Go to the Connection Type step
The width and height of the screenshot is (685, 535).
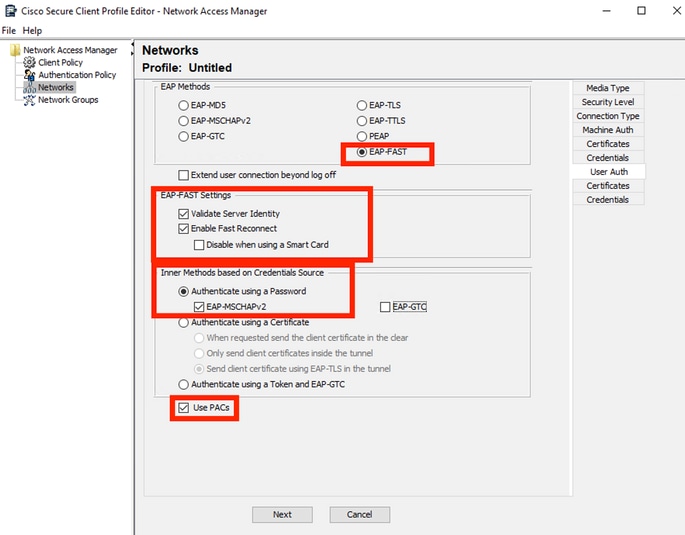click(608, 116)
